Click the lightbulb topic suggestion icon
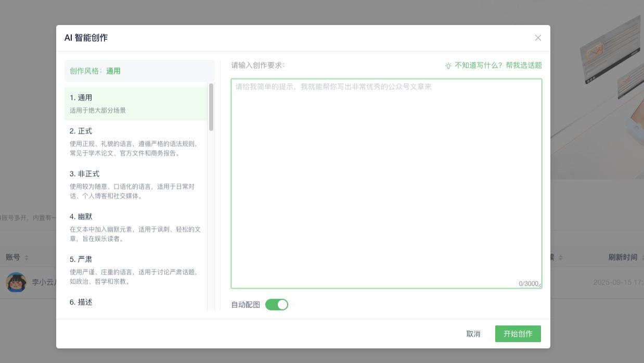This screenshot has height=363, width=644. pos(448,65)
